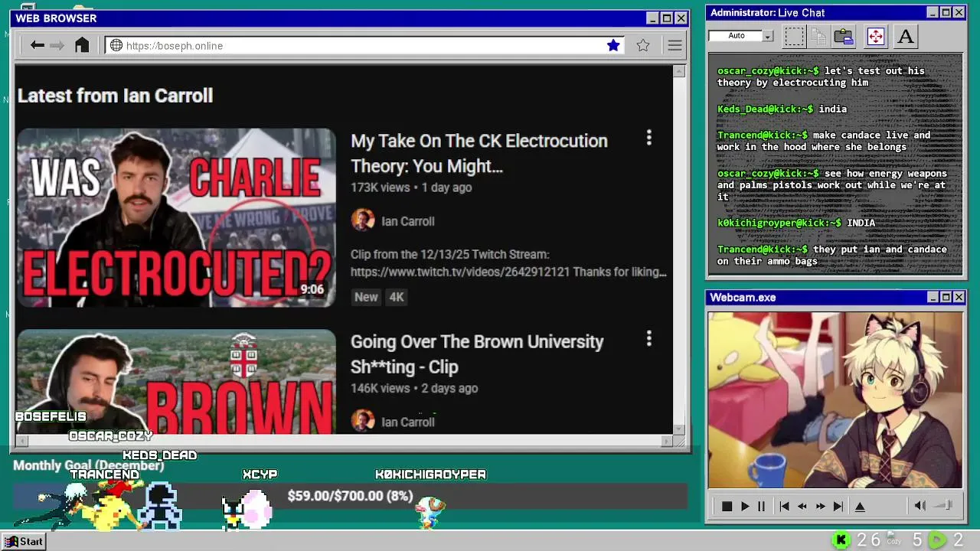Mute the speaker icon in Webcam.exe
Viewport: 980px width, 551px height.
pos(920,506)
